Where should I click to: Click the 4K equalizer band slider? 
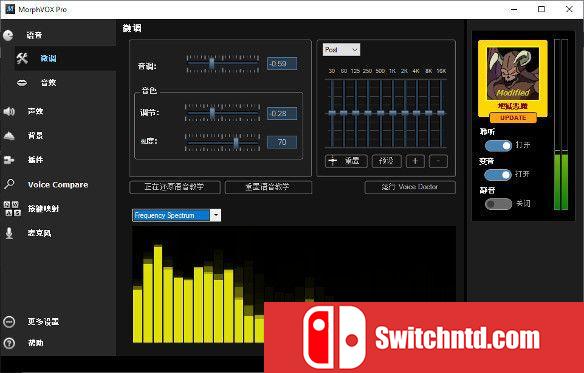tap(417, 113)
